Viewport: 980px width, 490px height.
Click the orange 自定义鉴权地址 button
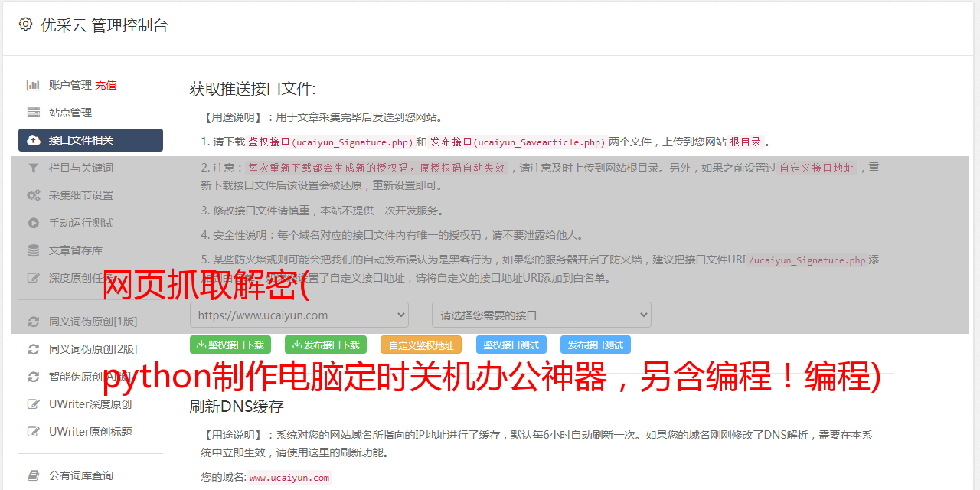pyautogui.click(x=421, y=345)
